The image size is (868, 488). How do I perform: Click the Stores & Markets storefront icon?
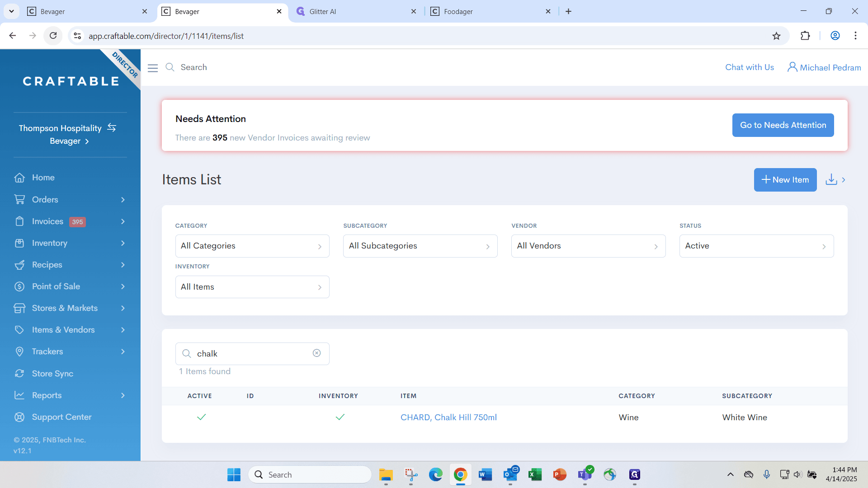[x=19, y=308]
